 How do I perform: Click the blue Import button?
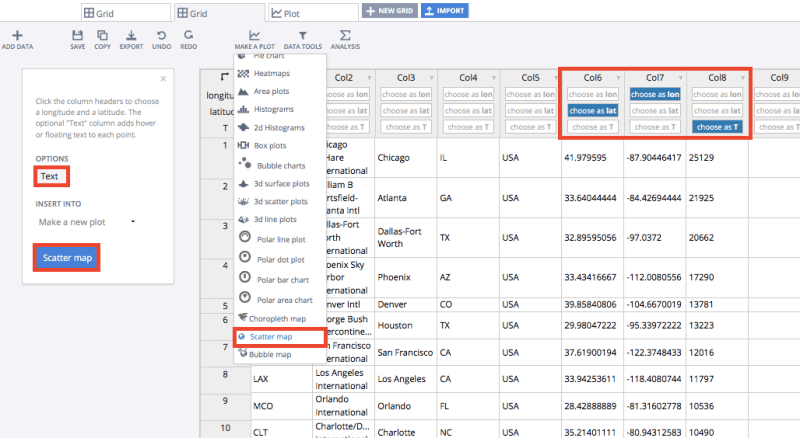tap(445, 11)
